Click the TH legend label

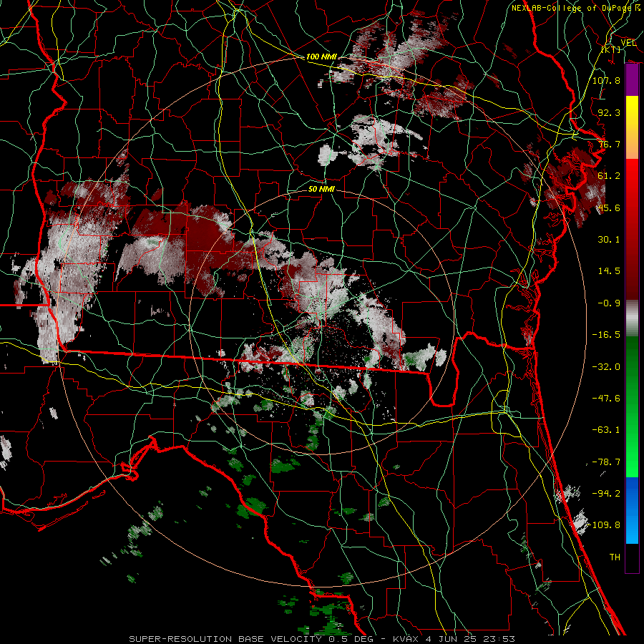coord(615,557)
